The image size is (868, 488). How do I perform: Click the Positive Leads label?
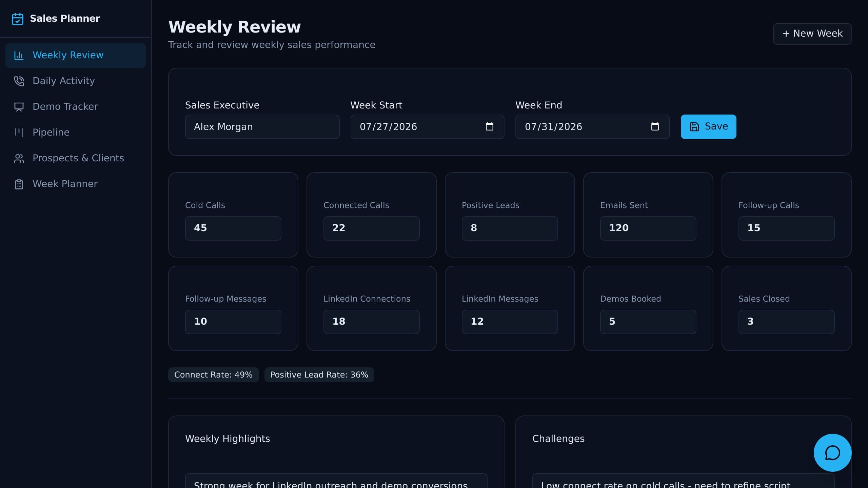(490, 205)
